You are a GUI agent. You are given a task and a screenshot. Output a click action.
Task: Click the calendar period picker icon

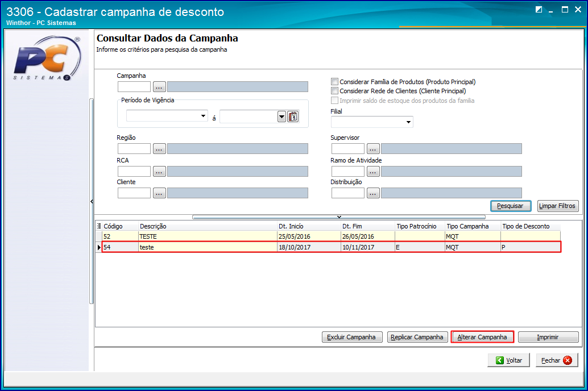[293, 117]
